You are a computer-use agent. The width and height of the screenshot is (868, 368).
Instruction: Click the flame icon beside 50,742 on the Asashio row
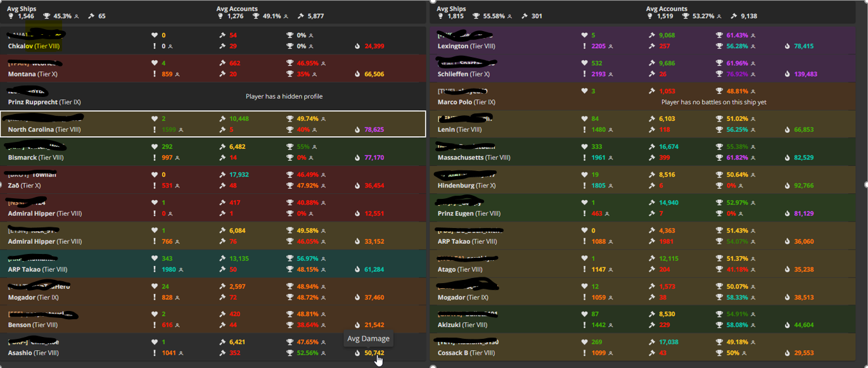click(357, 353)
